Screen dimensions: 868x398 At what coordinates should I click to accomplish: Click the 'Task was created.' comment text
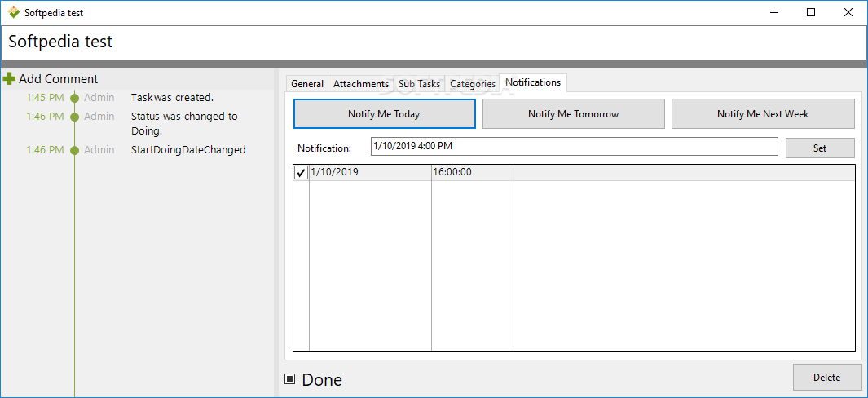tap(172, 98)
